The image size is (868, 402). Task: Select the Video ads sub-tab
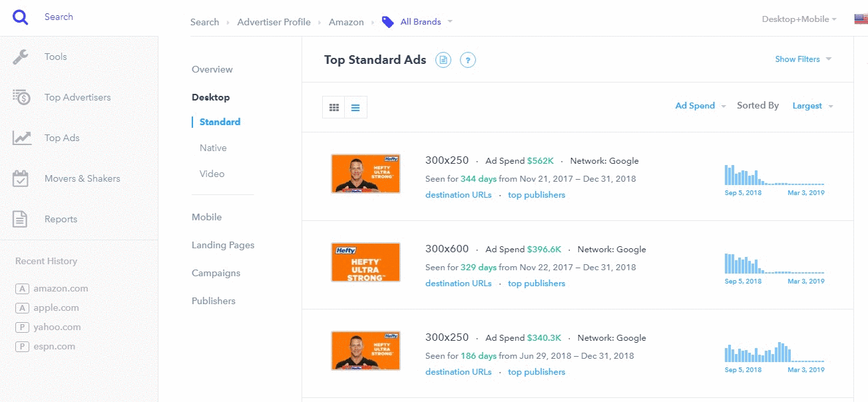pyautogui.click(x=212, y=174)
